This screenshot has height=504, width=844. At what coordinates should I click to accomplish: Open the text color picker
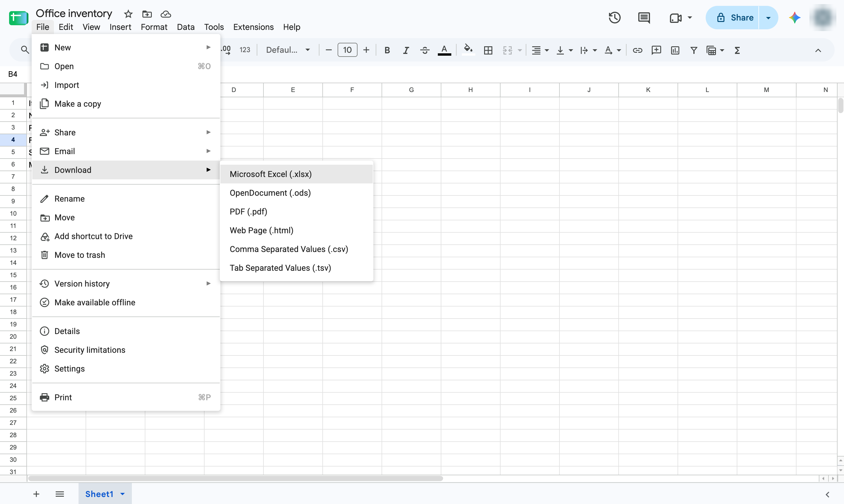(444, 50)
